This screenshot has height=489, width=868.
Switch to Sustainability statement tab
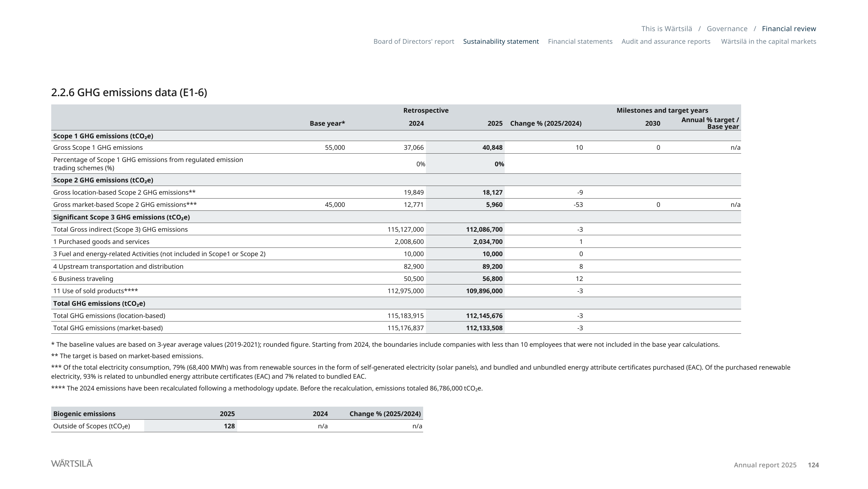click(x=501, y=41)
